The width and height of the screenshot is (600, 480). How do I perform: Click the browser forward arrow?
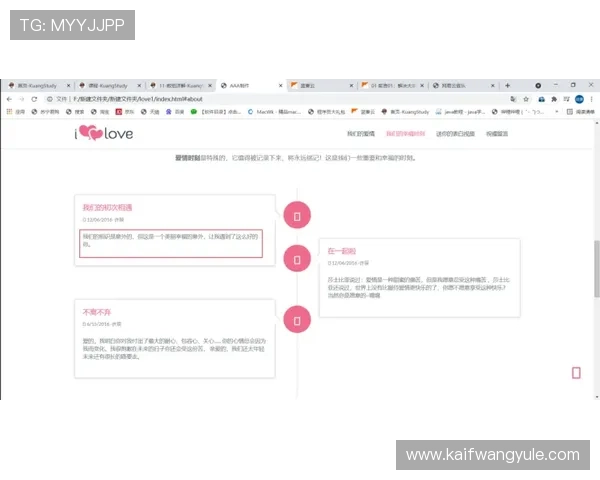point(21,99)
